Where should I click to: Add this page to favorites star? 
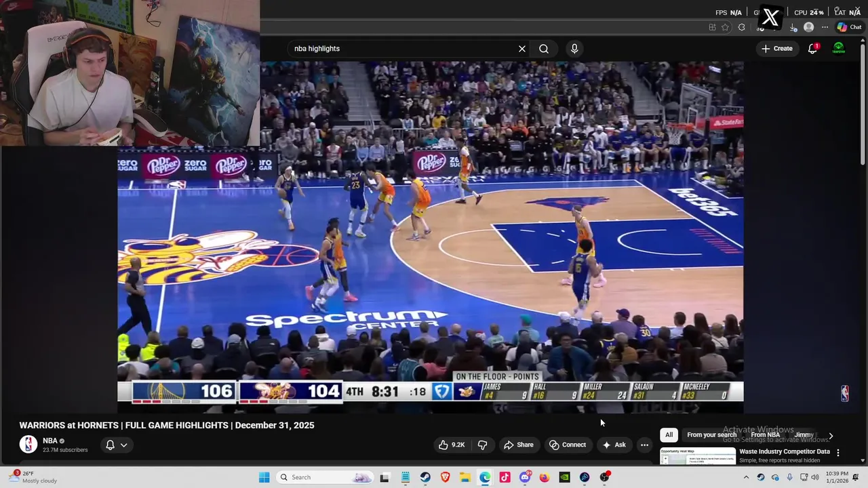[x=726, y=27]
